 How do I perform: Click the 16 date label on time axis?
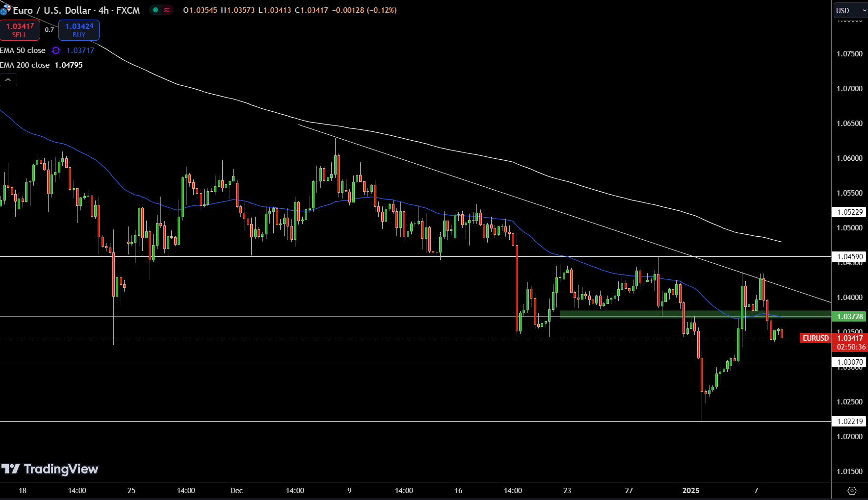coord(458,491)
